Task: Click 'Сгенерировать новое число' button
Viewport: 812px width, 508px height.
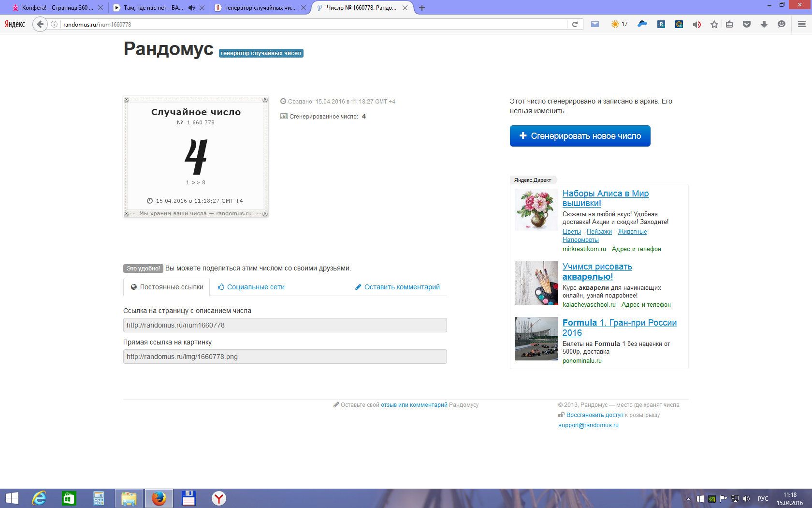Action: [580, 136]
